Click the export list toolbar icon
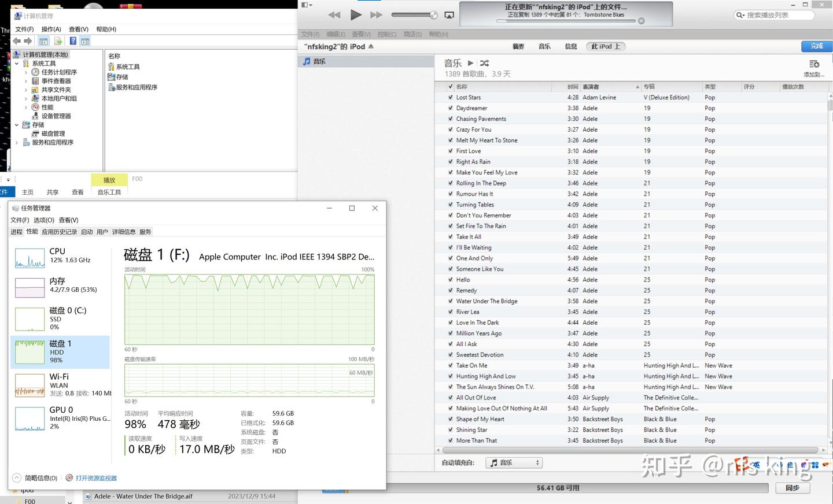The image size is (833, 504). [x=58, y=41]
